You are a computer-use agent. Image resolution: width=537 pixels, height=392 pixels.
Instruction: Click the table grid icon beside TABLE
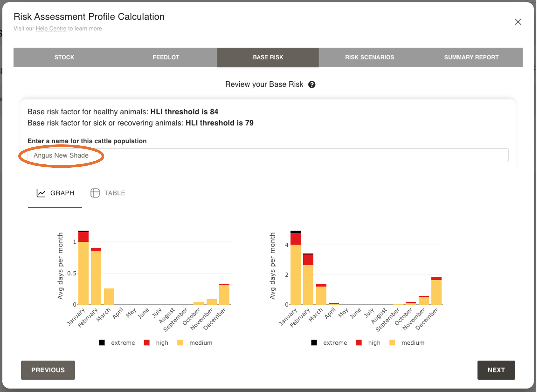tap(95, 193)
